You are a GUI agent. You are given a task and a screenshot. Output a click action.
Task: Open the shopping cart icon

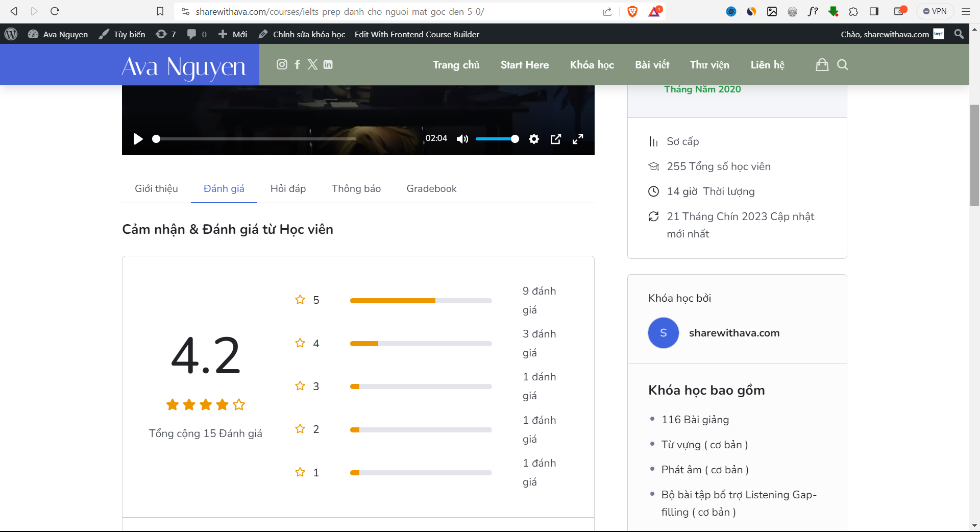[822, 64]
